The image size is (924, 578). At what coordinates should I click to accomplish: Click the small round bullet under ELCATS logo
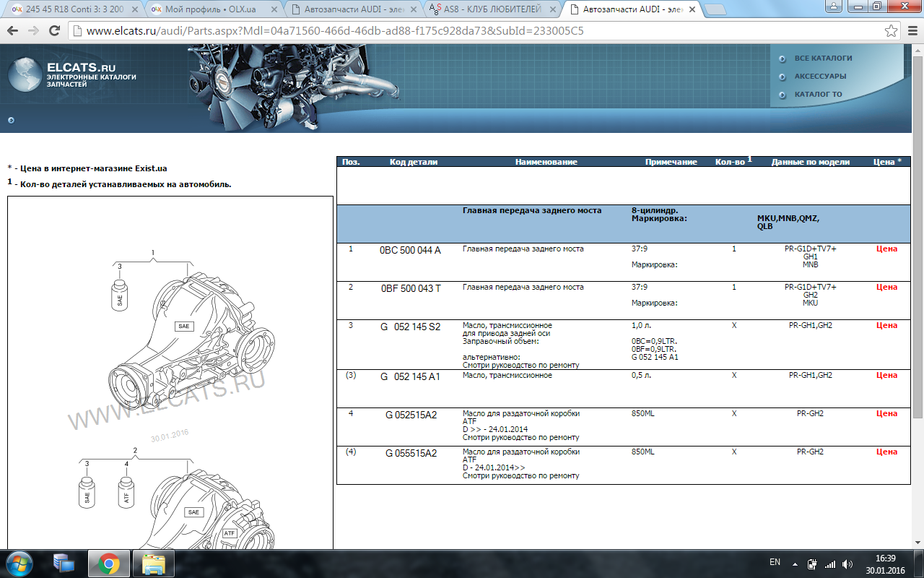pos(11,121)
